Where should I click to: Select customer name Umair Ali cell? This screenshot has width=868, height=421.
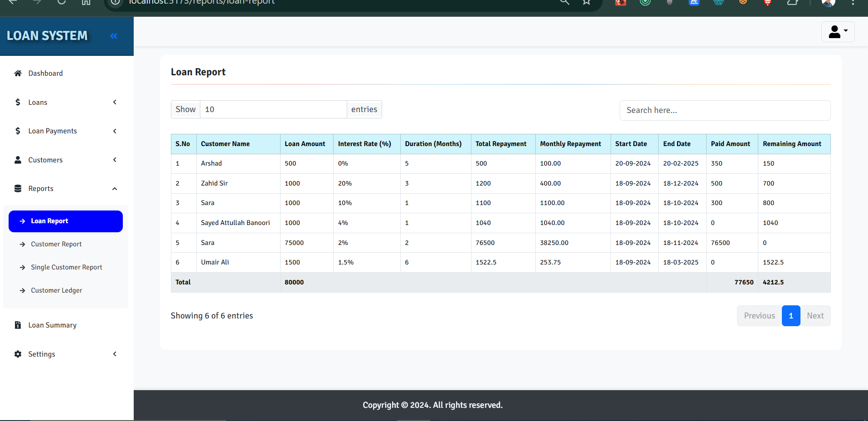(238, 262)
